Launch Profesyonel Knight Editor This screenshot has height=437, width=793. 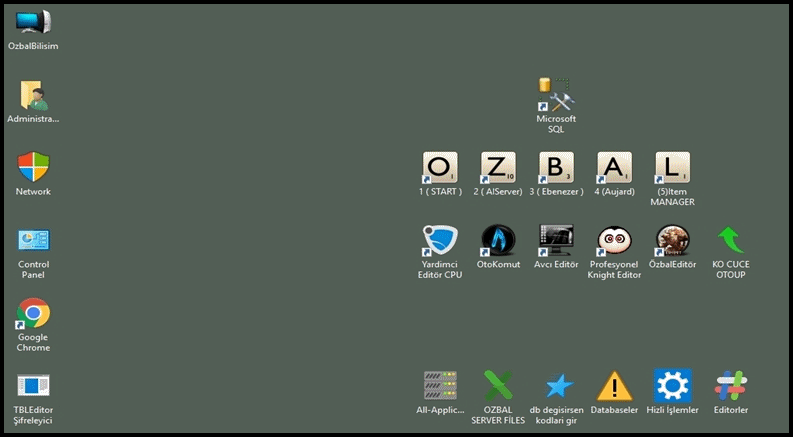click(614, 241)
